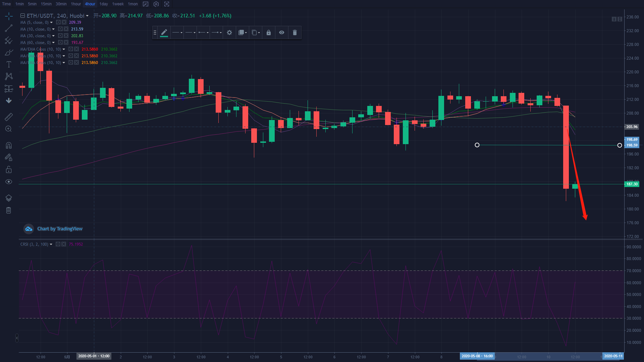Select the right handle of horizontal line
This screenshot has width=644, height=362.
click(620, 145)
